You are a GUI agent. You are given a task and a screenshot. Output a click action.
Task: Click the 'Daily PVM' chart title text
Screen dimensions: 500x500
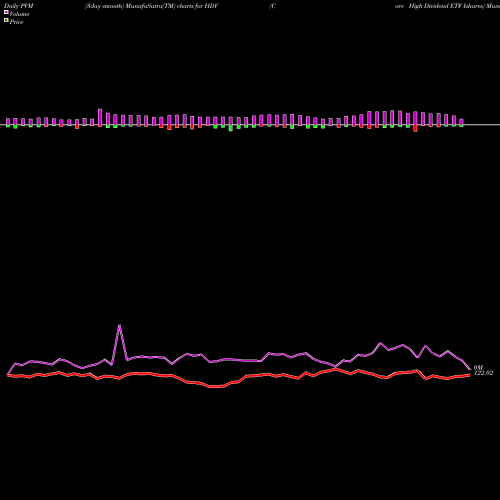[19, 6]
